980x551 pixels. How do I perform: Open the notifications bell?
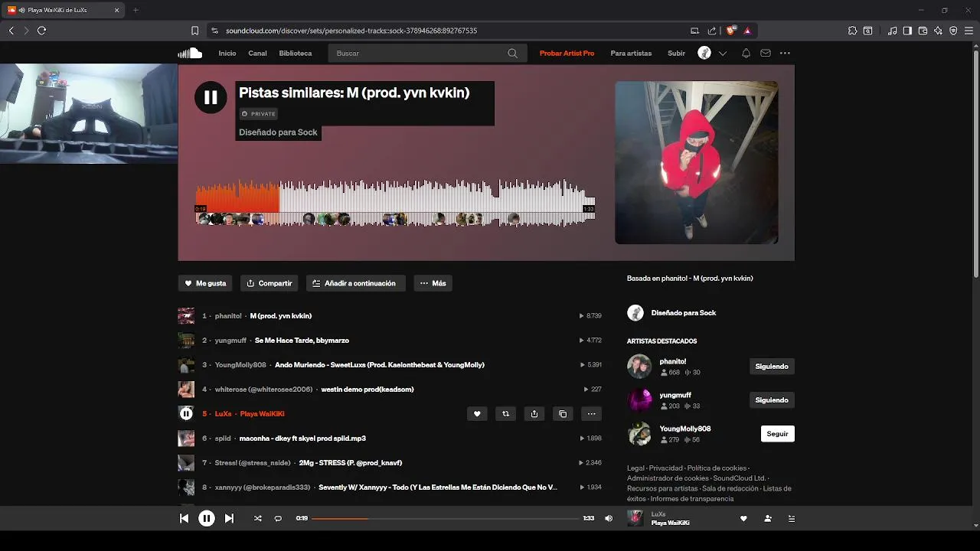[746, 54]
